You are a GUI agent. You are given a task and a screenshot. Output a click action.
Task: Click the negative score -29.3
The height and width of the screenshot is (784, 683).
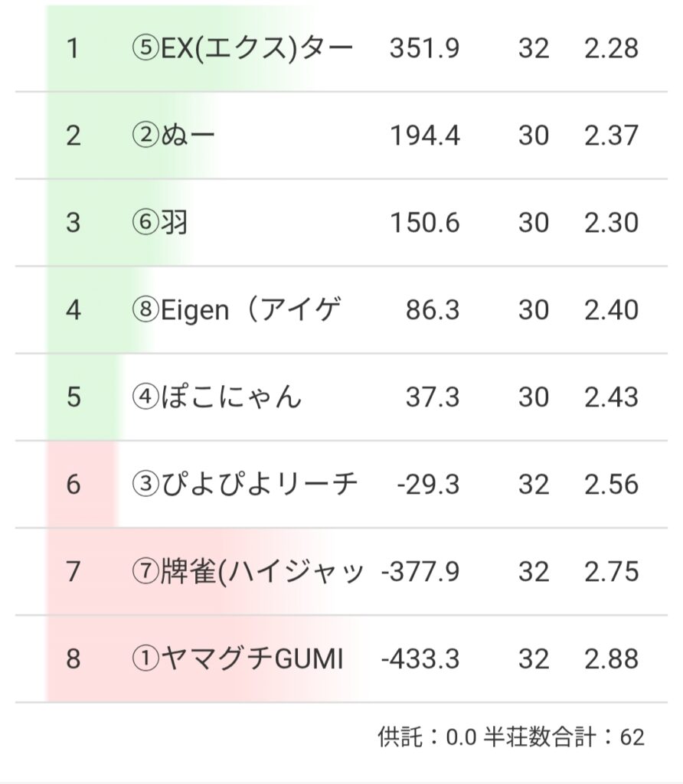[429, 485]
